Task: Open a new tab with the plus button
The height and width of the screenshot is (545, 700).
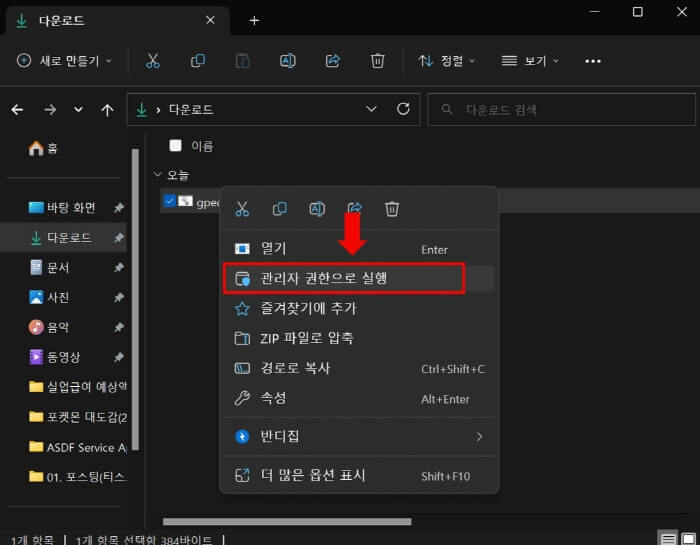Action: point(254,21)
